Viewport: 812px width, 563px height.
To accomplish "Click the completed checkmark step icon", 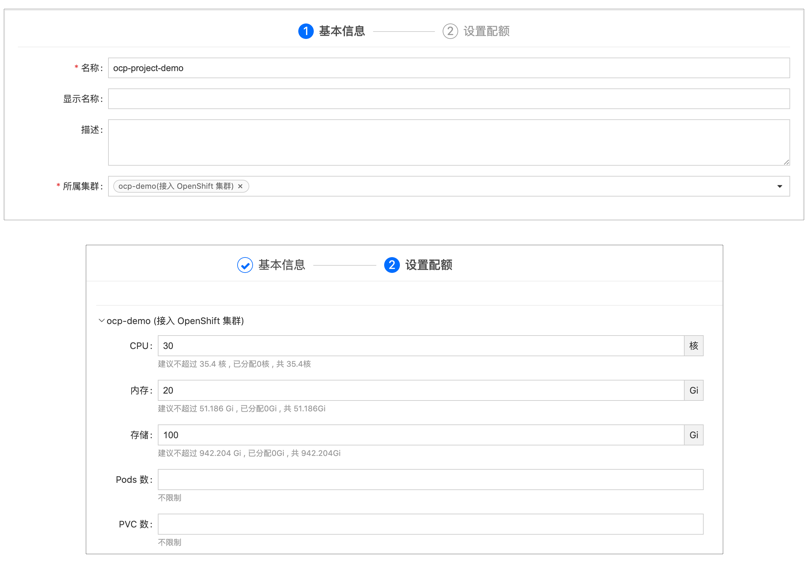I will click(x=245, y=265).
